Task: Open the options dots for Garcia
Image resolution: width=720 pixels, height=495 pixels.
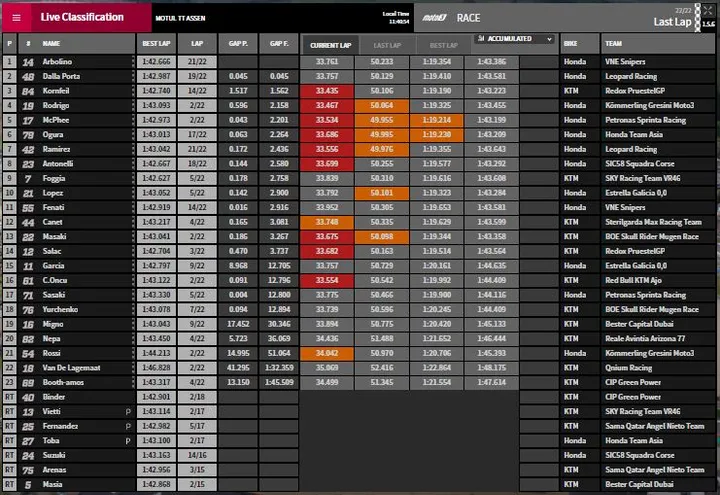Action: click(x=134, y=266)
